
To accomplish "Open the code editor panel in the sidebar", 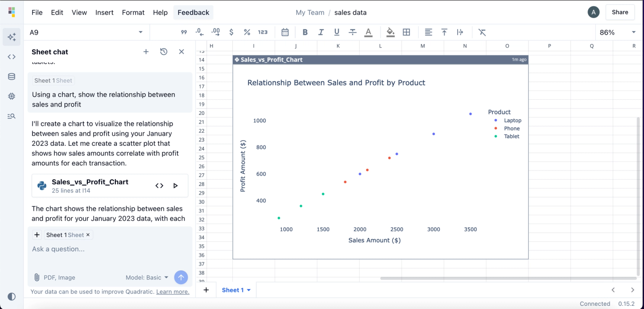I will (x=11, y=57).
